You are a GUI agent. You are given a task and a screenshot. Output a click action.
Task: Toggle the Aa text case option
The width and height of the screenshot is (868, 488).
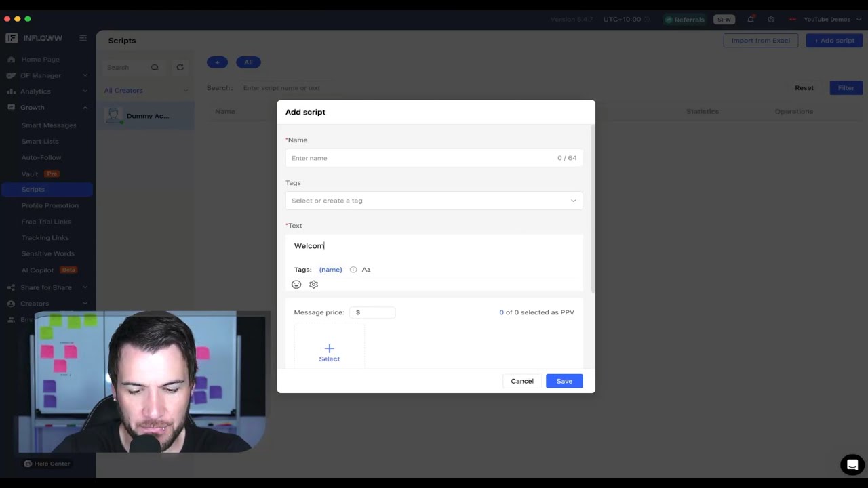(366, 270)
